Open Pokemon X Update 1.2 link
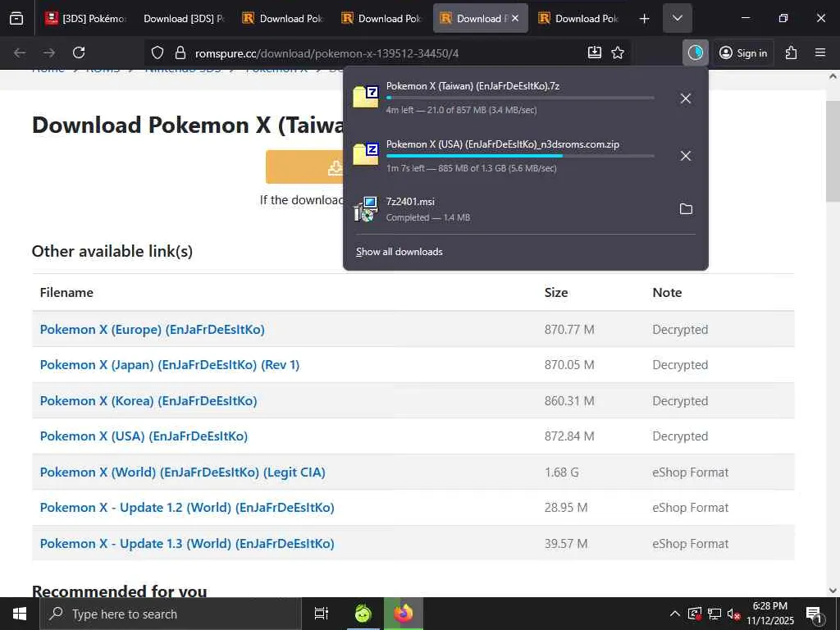Screen dimensions: 840x630 coord(187,507)
